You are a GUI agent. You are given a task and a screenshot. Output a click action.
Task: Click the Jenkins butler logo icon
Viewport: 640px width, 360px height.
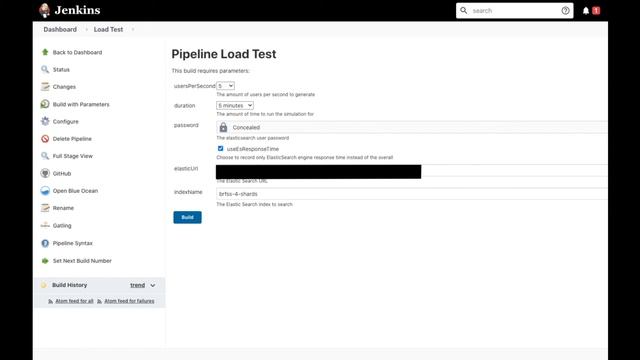[44, 10]
